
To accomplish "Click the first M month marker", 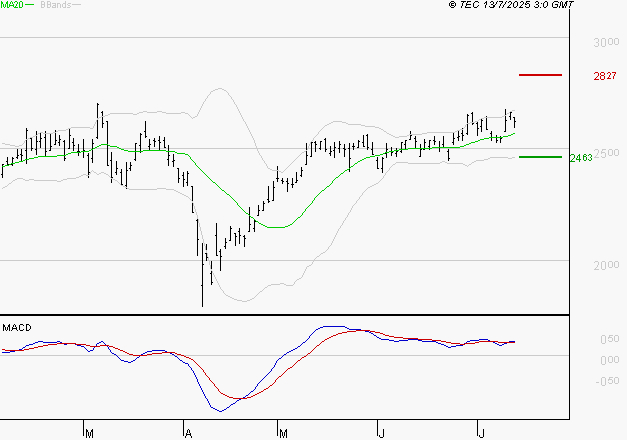I will coord(90,434).
